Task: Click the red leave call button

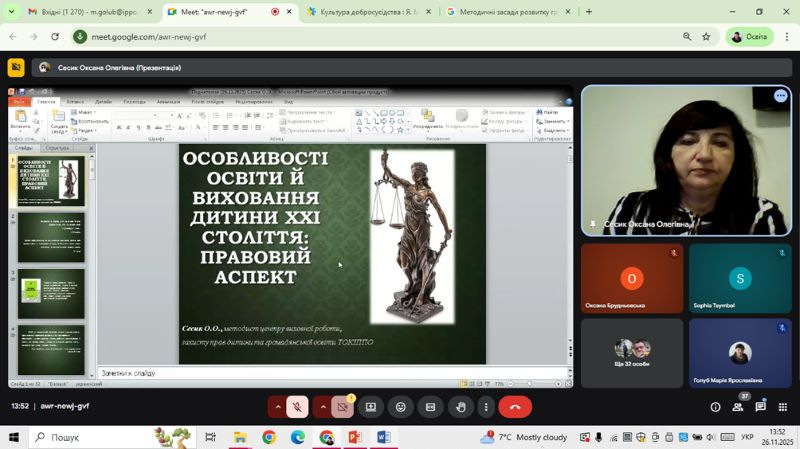Action: click(x=515, y=407)
